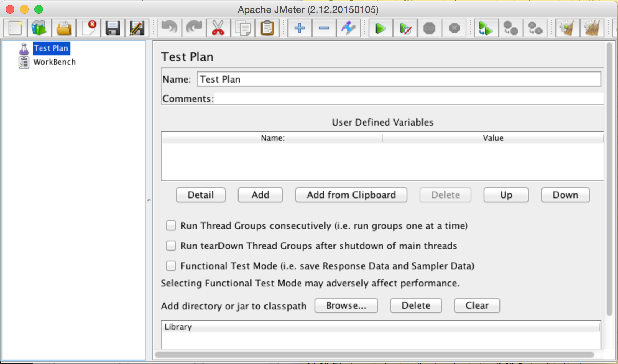
Task: Click Add variable button
Action: 260,195
